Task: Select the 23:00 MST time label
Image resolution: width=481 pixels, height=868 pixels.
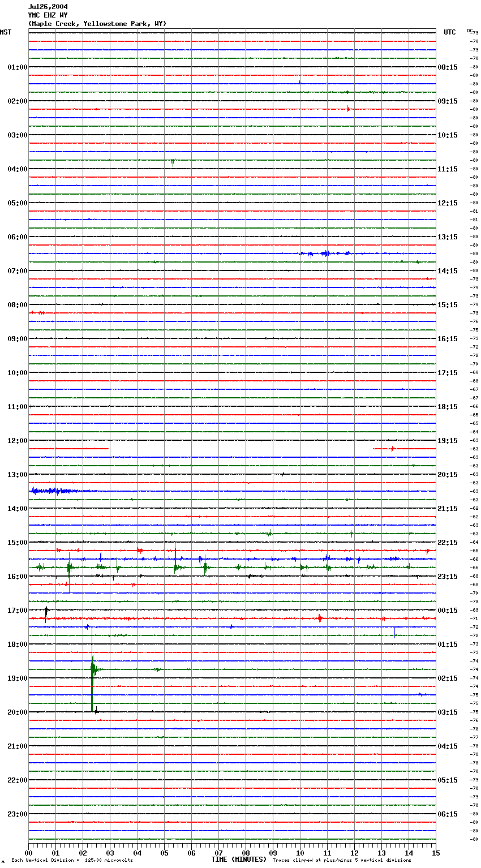Action: click(18, 814)
